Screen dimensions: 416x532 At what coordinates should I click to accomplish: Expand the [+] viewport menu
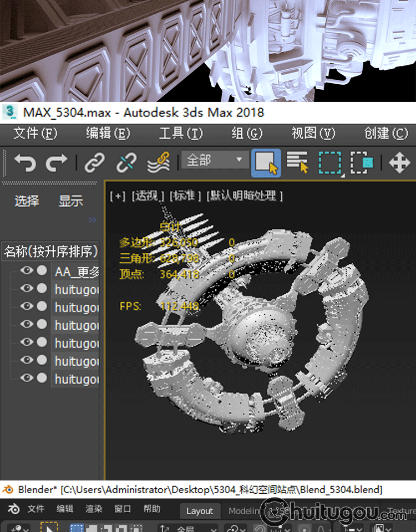(x=118, y=196)
